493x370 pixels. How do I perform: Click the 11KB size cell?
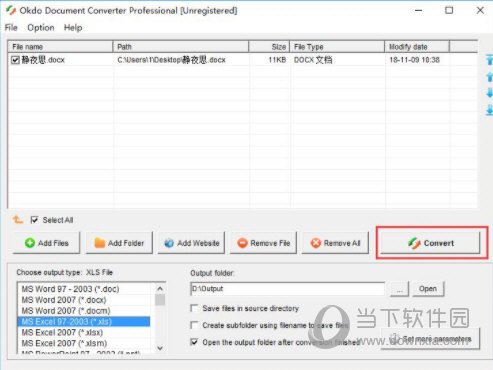tap(277, 60)
